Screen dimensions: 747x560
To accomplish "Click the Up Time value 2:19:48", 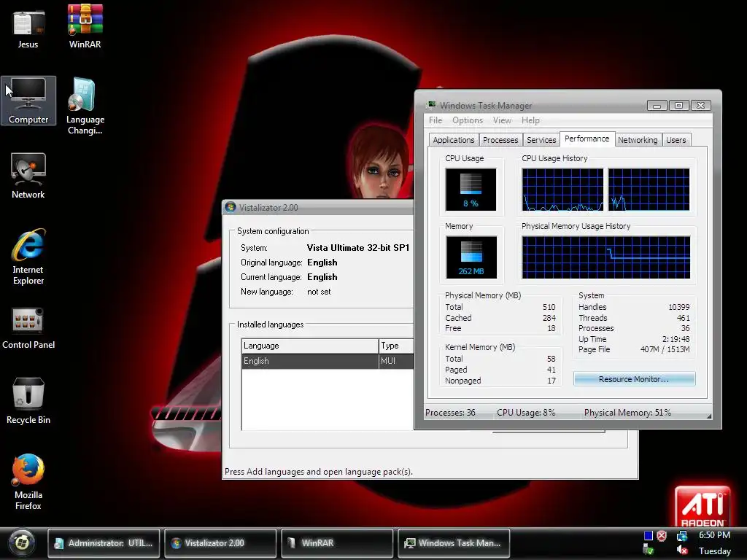I will tap(676, 339).
